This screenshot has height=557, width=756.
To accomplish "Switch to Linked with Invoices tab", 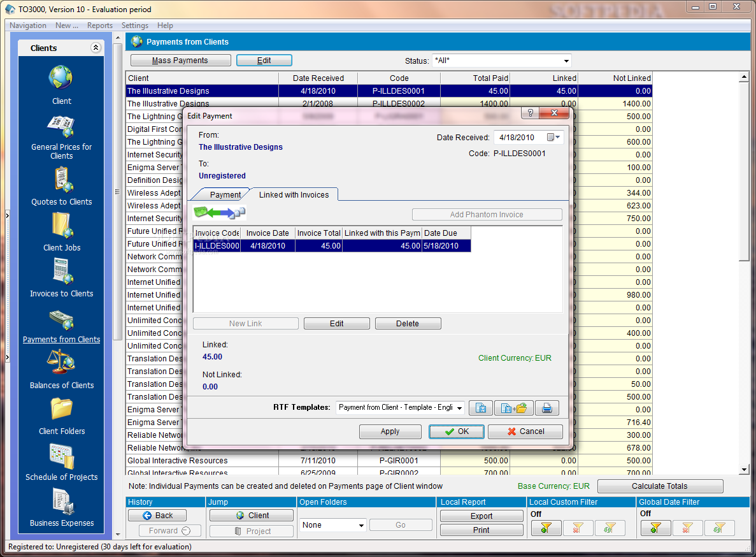I will pyautogui.click(x=294, y=195).
